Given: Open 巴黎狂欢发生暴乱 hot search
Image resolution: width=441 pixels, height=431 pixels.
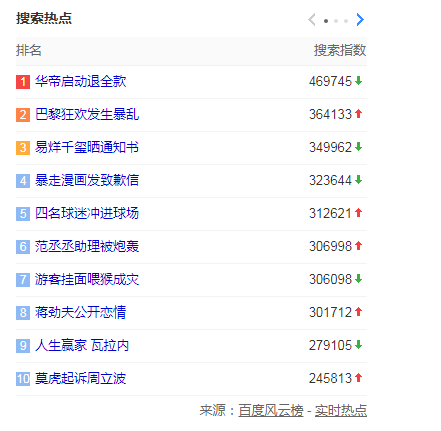Looking at the screenshot, I should click(87, 114).
